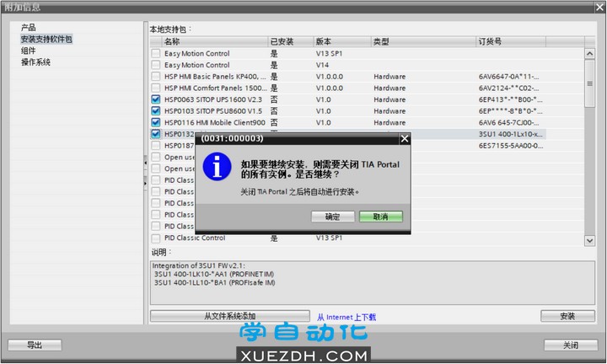Screen dimensions: 607x364
Task: Click order number 6EP413*-**B00-*...
Action: 511,99
